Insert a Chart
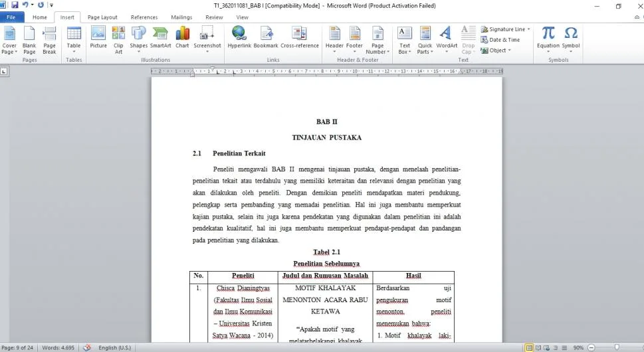644x352 pixels. click(182, 37)
